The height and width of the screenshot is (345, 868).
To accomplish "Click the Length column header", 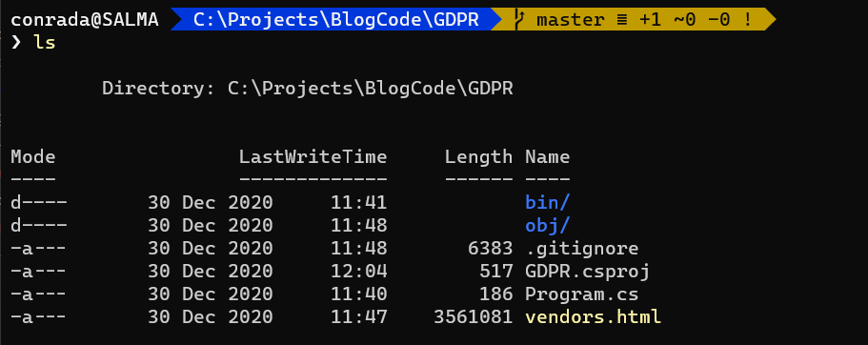I will [479, 158].
